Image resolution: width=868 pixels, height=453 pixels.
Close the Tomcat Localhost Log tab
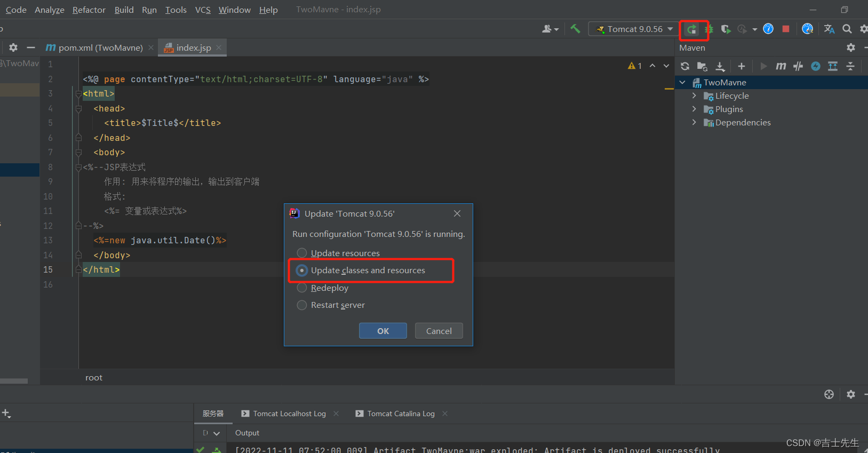coord(336,414)
